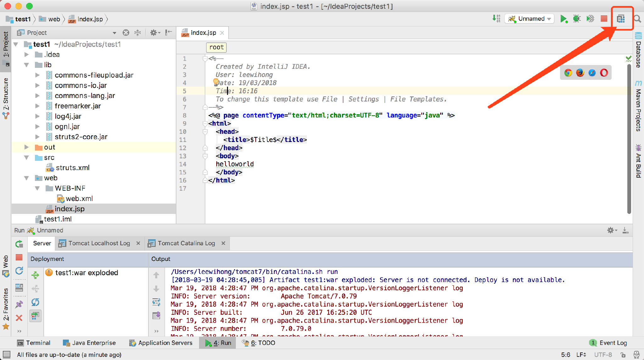This screenshot has width=644, height=360.
Task: Click the green Run button in toolbar
Action: point(563,19)
